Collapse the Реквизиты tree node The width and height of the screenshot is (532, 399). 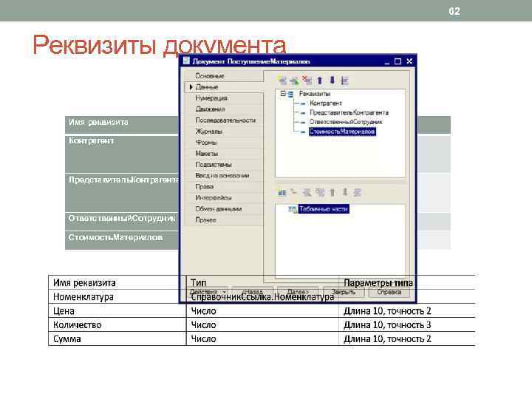[283, 94]
